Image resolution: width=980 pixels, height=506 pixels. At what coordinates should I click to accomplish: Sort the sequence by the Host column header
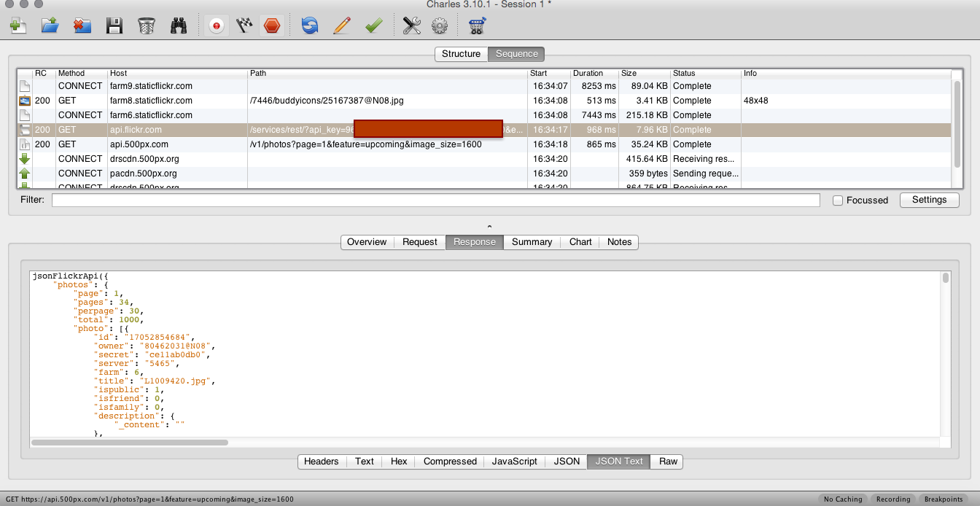(x=177, y=73)
